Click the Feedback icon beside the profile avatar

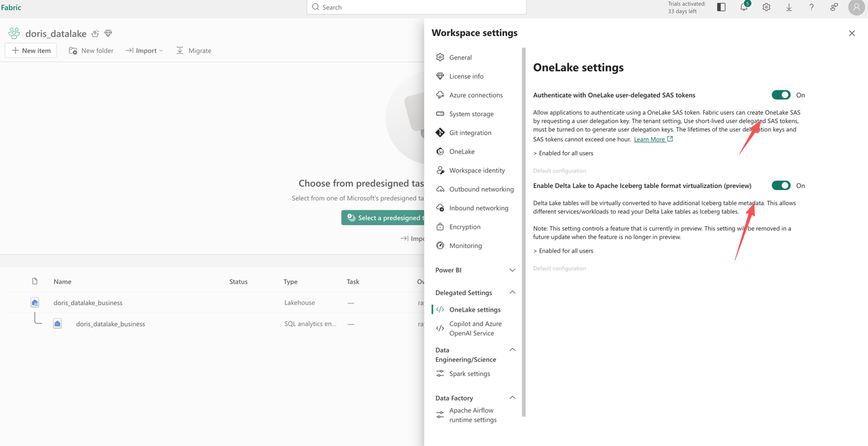(833, 7)
